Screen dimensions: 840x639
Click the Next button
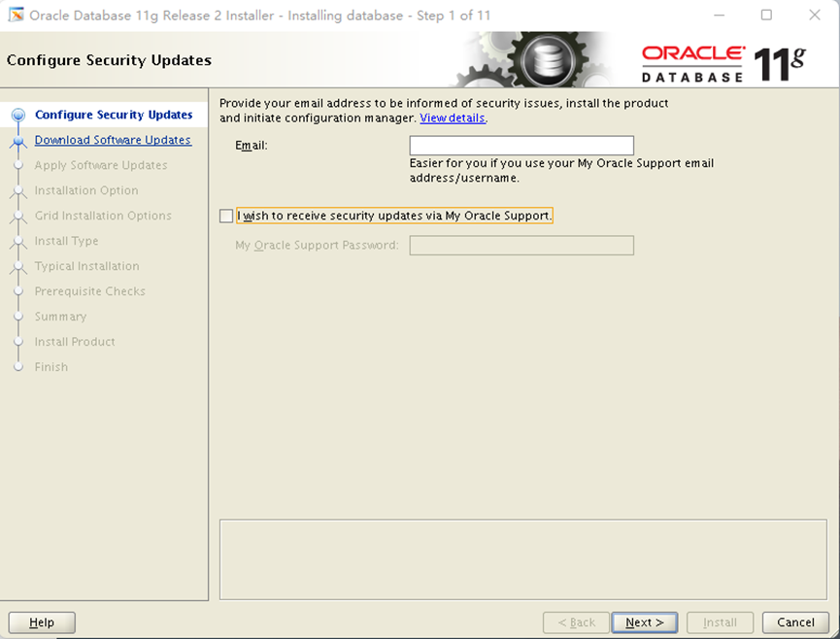645,622
